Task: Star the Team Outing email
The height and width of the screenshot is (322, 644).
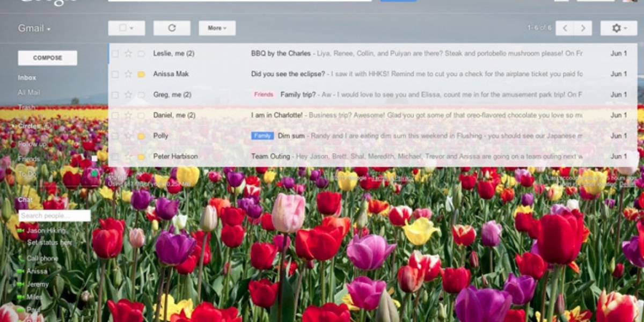Action: click(128, 156)
